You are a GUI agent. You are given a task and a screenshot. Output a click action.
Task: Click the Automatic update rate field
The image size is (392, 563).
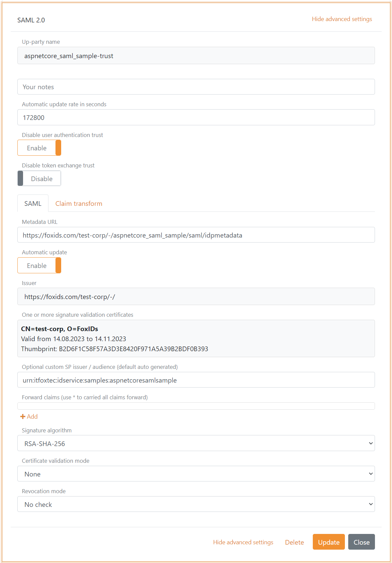pyautogui.click(x=196, y=118)
